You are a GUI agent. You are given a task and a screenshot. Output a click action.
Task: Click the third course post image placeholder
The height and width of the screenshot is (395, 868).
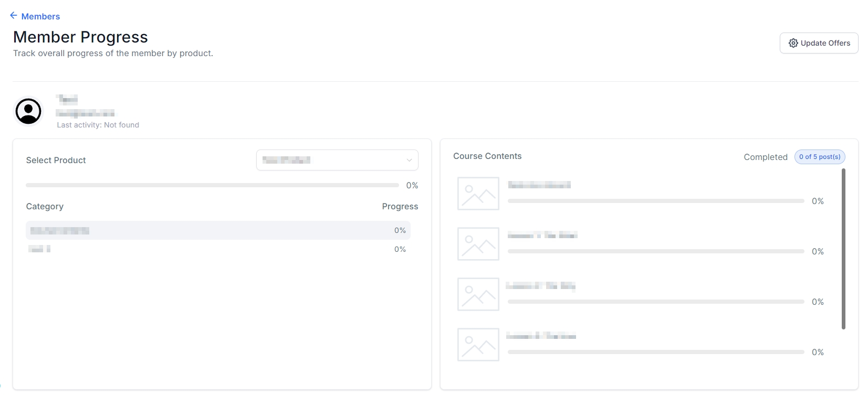[478, 294]
